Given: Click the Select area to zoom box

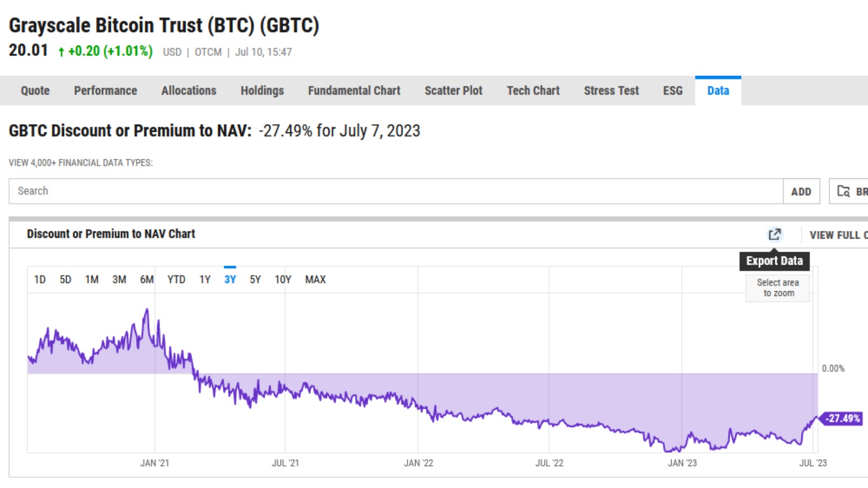Looking at the screenshot, I should 778,288.
